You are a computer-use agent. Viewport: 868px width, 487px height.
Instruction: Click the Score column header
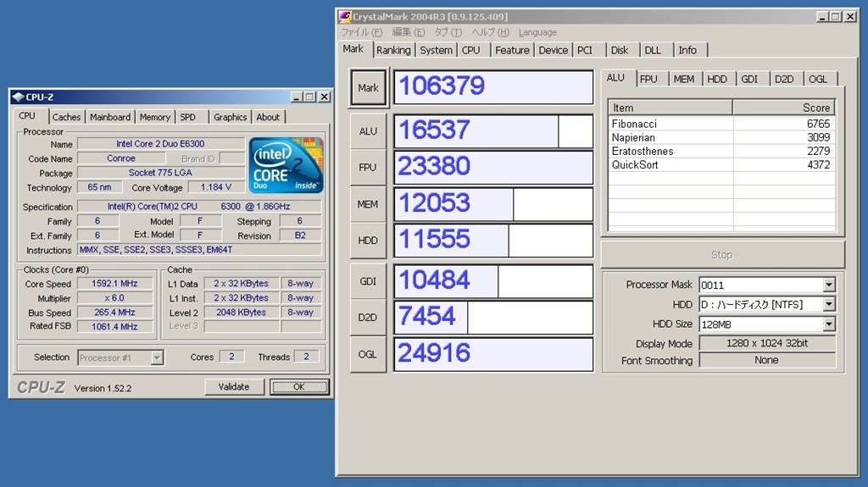coord(784,108)
